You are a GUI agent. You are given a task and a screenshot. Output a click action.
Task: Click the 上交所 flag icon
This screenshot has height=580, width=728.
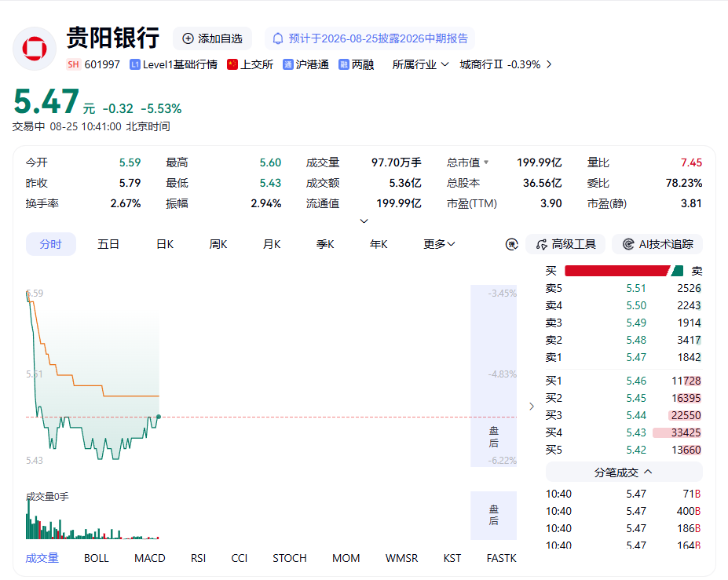(232, 64)
